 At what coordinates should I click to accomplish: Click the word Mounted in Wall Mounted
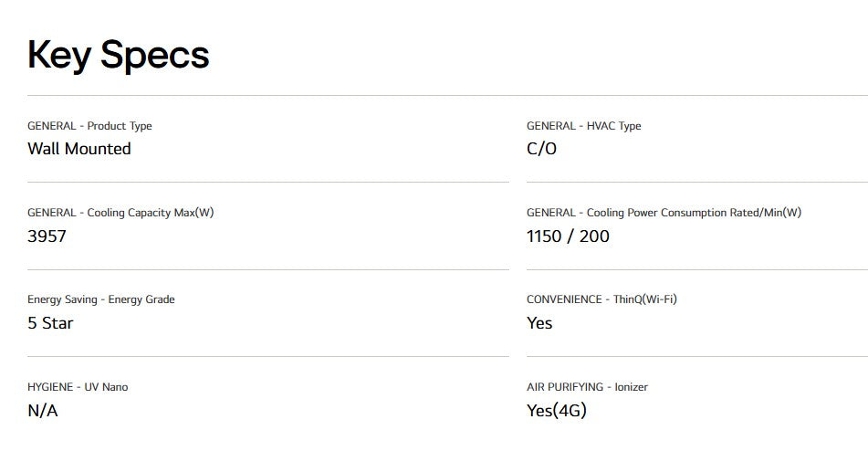tap(98, 149)
